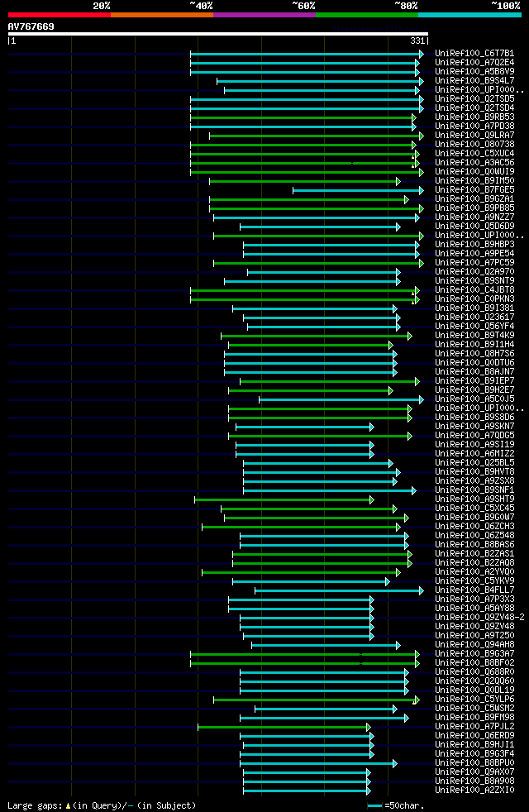The image size is (529, 812).
Task: Click the alignment bar for UniRef100_B8AJN7
Action: pos(311,372)
